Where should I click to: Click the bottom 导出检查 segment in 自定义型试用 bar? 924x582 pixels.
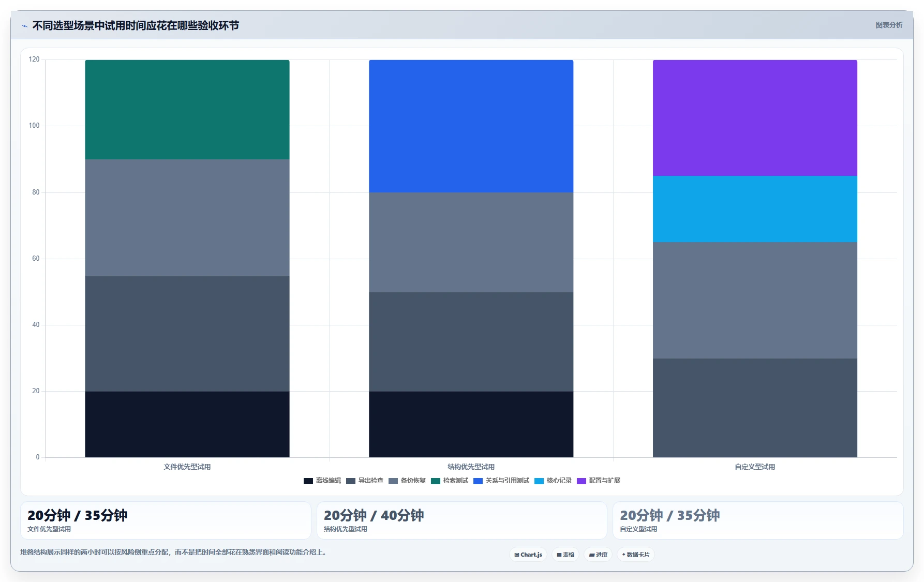755,408
